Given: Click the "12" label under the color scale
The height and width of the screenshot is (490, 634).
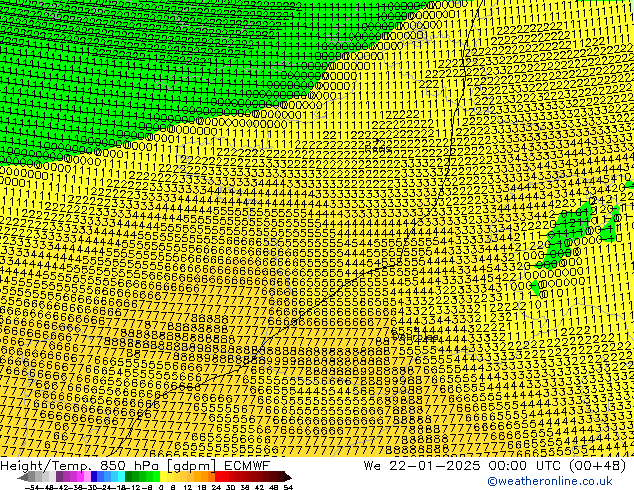Looking at the screenshot, I should (188, 487).
